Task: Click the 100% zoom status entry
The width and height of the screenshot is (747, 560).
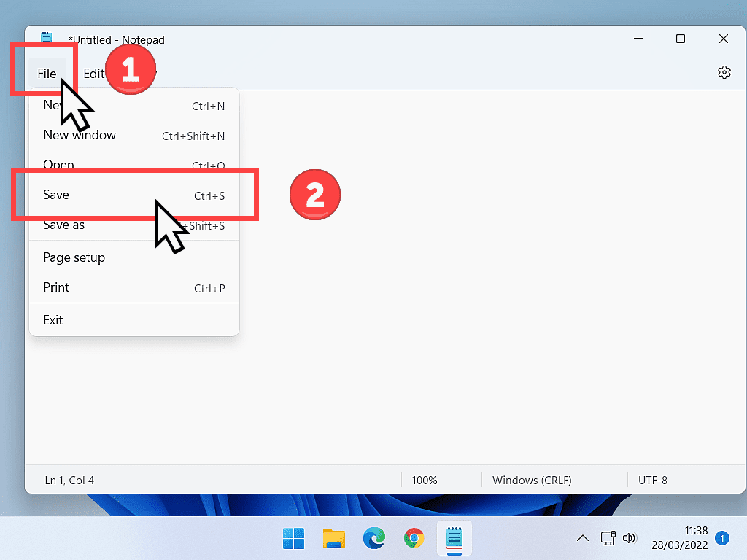Action: coord(425,480)
